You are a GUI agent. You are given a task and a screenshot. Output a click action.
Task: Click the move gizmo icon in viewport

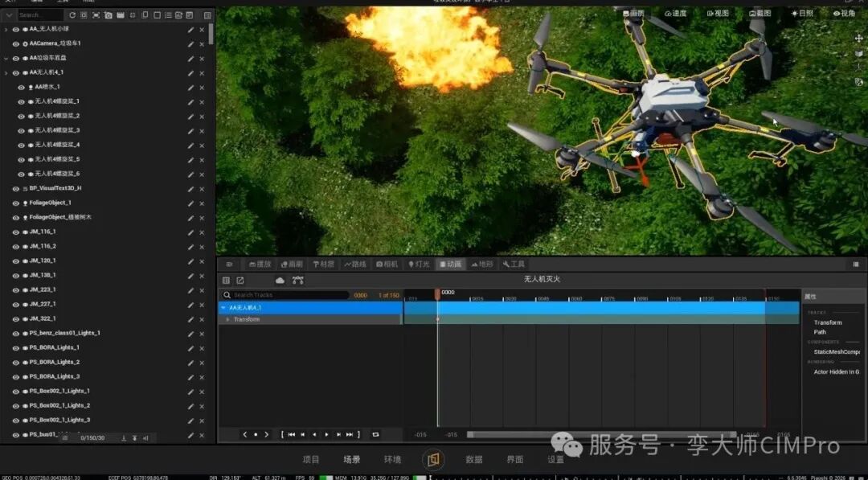pyautogui.click(x=858, y=39)
